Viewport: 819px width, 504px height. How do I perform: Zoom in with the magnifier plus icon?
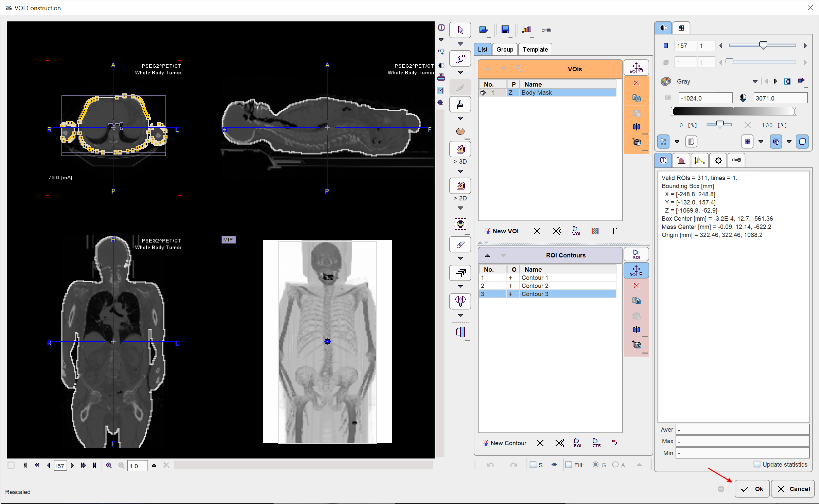point(109,466)
